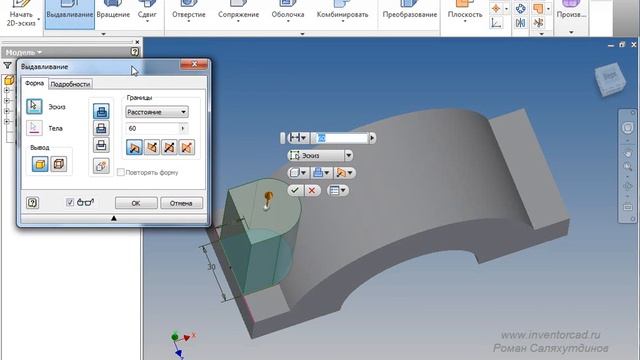The height and width of the screenshot is (360, 640).
Task: Click the navigation wheel icon
Action: (x=627, y=128)
